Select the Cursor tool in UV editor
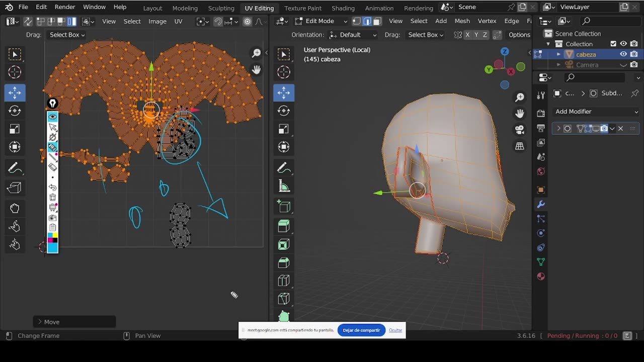The height and width of the screenshot is (362, 644). coord(15,72)
